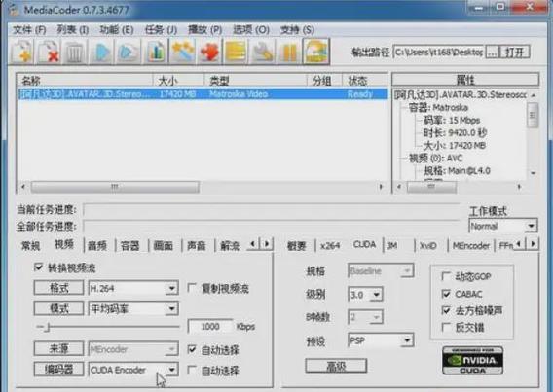Switch to the 画面 tab
This screenshot has width=553, height=392.
coord(164,245)
